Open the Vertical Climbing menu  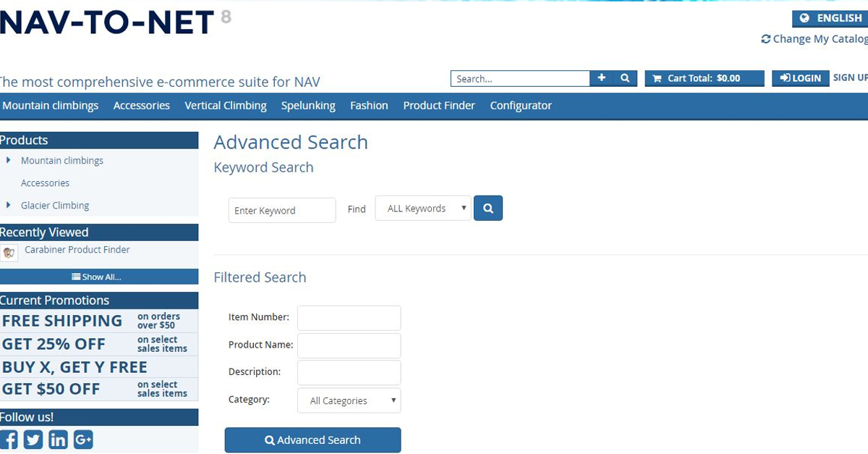tap(226, 106)
